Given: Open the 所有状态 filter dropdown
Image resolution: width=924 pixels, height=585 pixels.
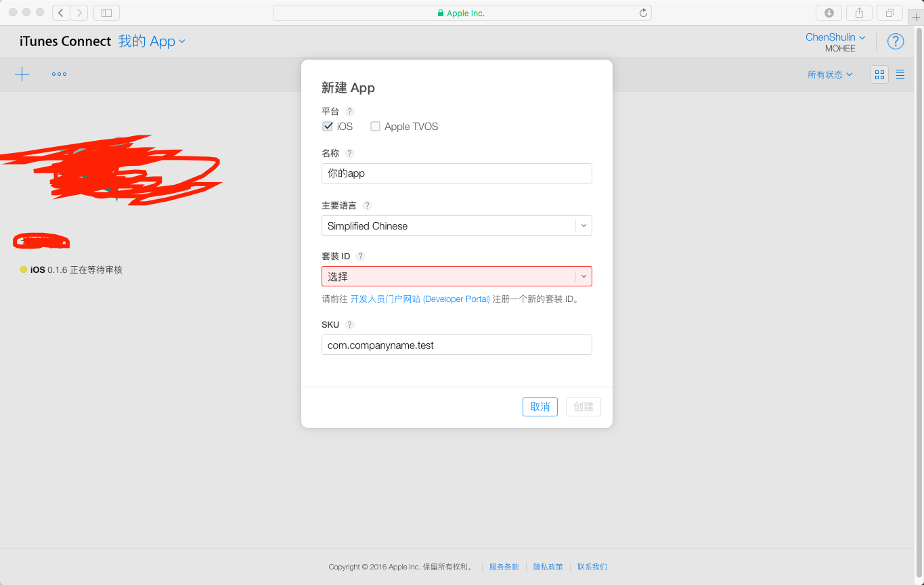Looking at the screenshot, I should (830, 75).
